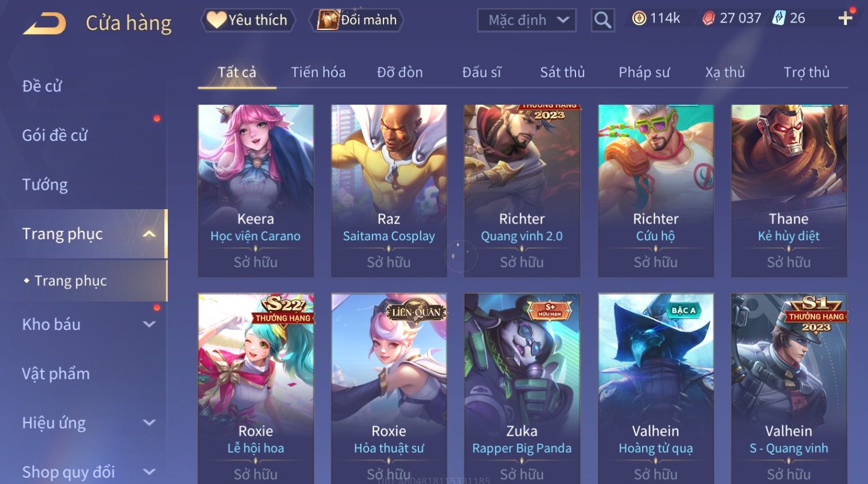Click the red ruby currency icon
Image resolution: width=868 pixels, height=484 pixels.
709,18
